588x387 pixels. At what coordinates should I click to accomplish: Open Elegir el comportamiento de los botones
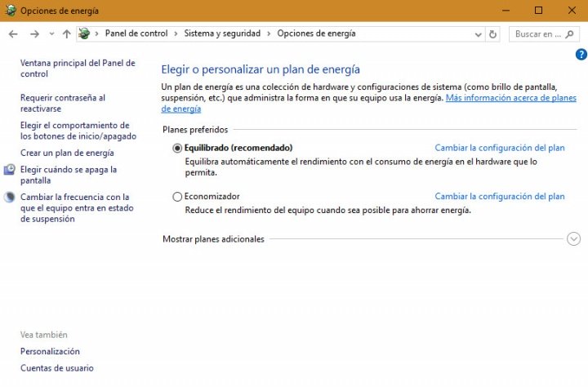click(x=78, y=131)
